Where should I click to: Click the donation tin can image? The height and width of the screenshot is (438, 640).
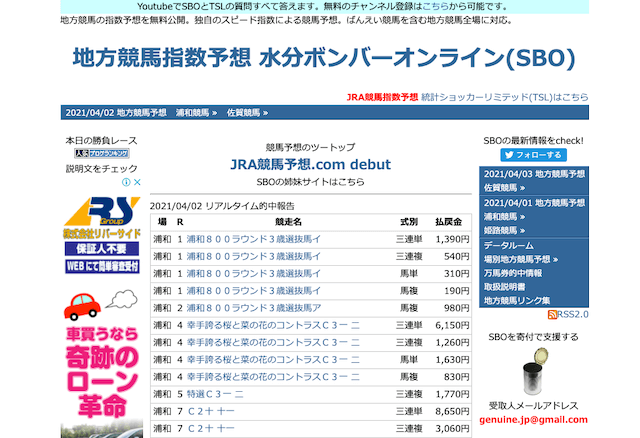tap(534, 371)
